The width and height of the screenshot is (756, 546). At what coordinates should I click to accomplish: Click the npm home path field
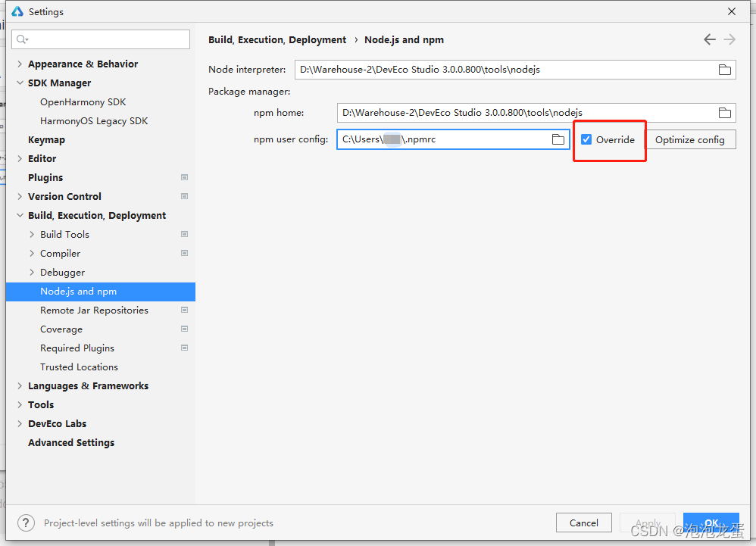pos(536,114)
